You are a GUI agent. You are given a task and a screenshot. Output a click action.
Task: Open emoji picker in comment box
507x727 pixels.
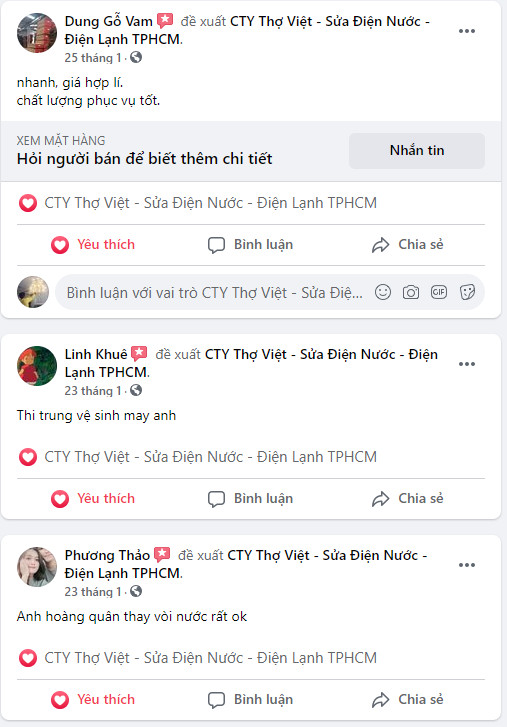pos(383,293)
